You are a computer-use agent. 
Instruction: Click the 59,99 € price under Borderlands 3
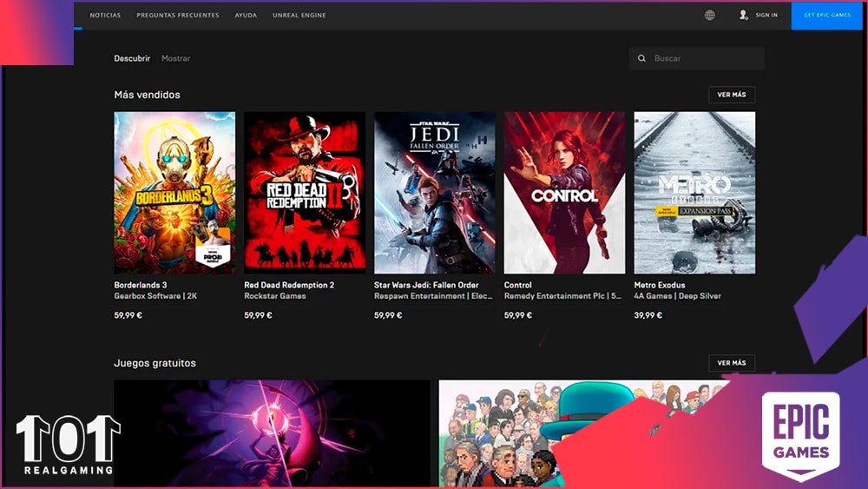[x=128, y=315]
